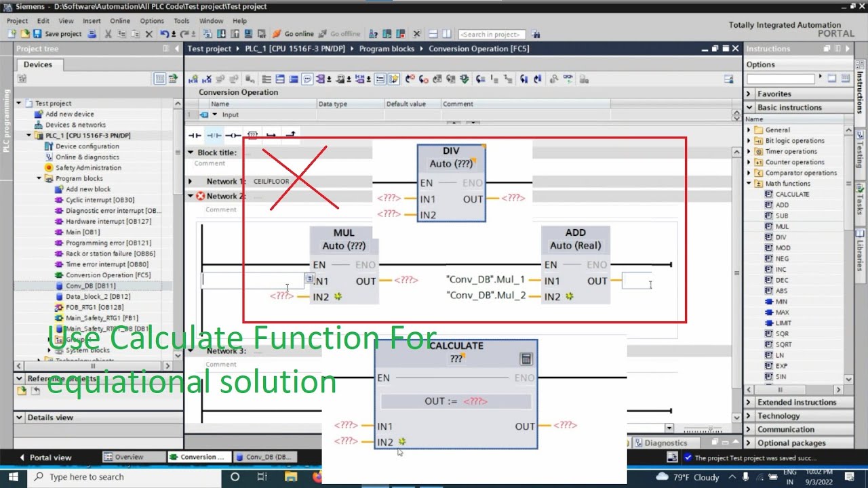
Task: Click Go online button
Action: (293, 34)
